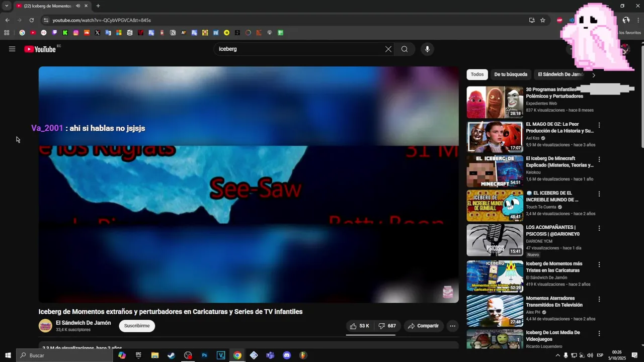Image resolution: width=644 pixels, height=362 pixels.
Task: Install app icon in the address bar
Action: click(x=532, y=20)
